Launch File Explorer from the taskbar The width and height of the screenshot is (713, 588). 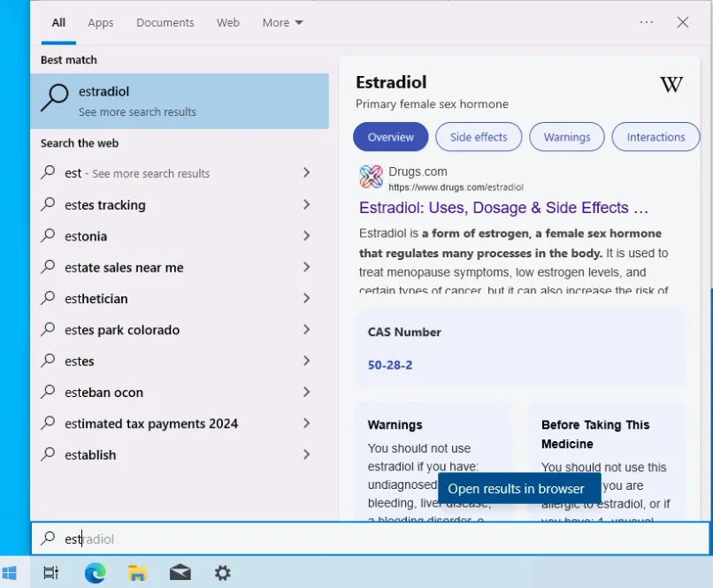[137, 573]
